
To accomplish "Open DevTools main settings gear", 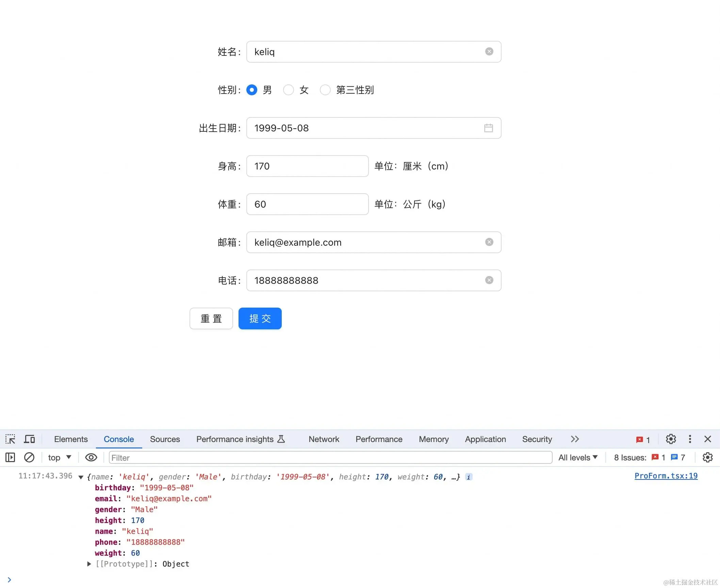I will [x=671, y=439].
